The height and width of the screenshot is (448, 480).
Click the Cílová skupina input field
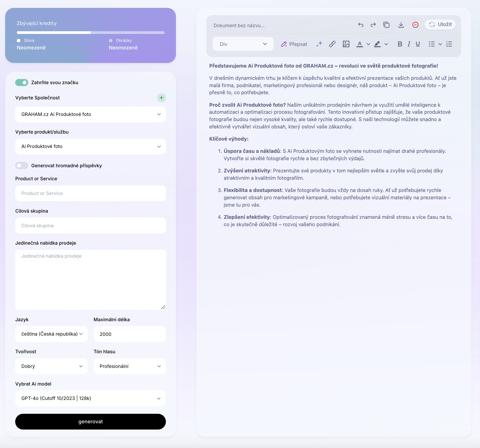click(90, 226)
